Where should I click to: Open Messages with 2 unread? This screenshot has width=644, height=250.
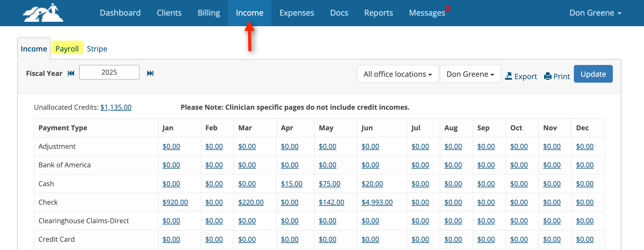point(430,13)
